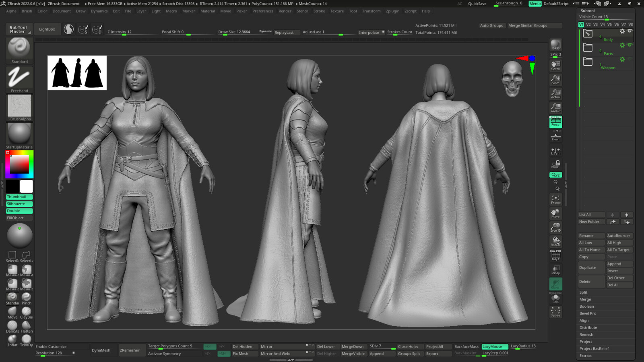Open the Texture menu

point(337,11)
